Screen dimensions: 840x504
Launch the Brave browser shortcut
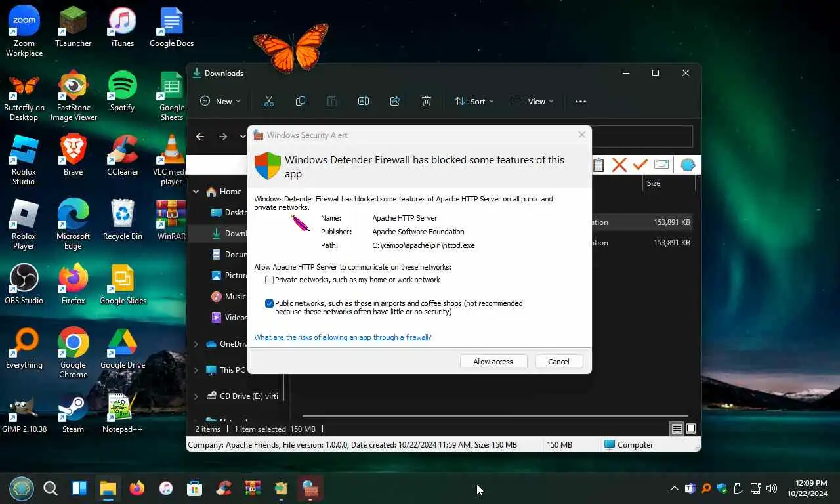[73, 156]
